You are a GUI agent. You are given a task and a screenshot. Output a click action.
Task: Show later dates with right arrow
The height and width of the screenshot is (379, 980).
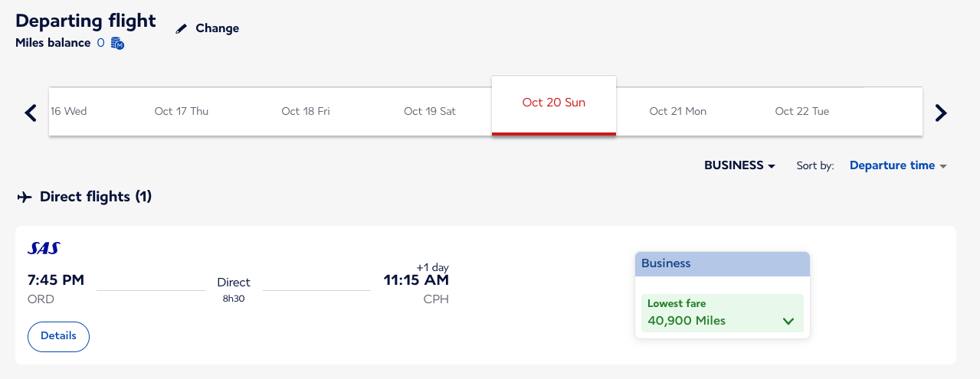tap(941, 113)
